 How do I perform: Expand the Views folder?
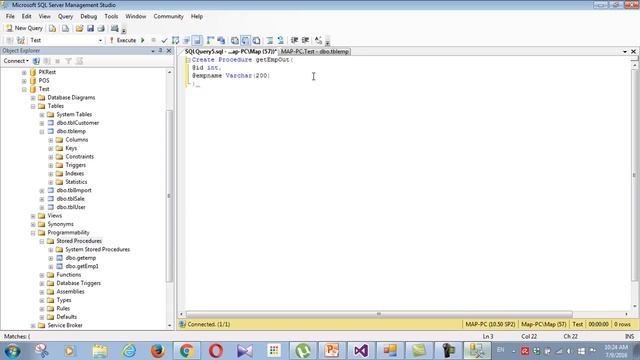click(x=33, y=216)
